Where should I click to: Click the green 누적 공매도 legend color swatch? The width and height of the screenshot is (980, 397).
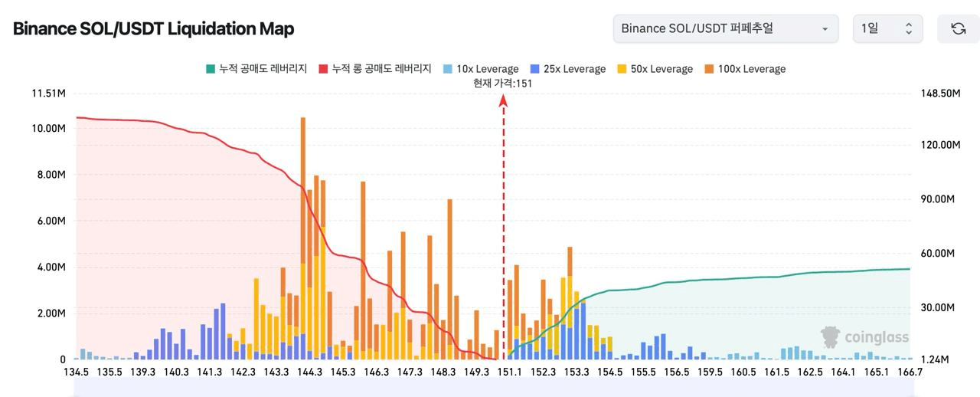211,69
